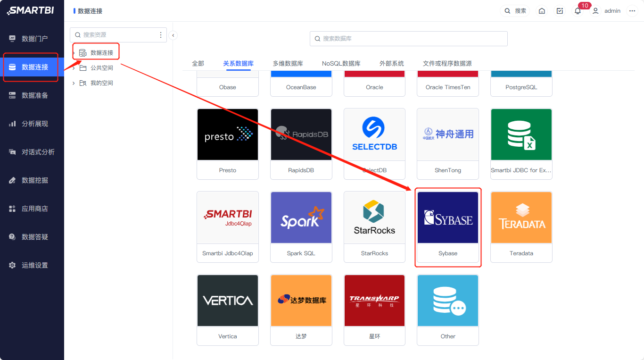The image size is (644, 360).
Task: Pick the Smartbi Jdbc4Olap tile
Action: (228, 227)
